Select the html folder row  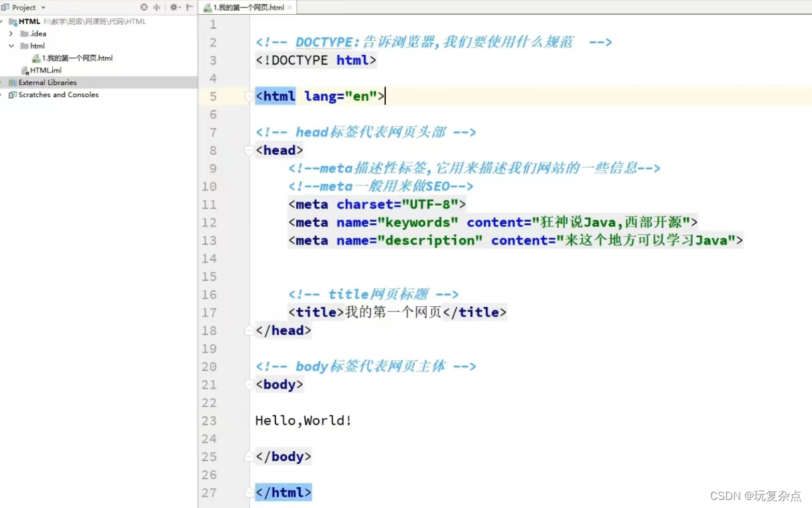(x=98, y=46)
